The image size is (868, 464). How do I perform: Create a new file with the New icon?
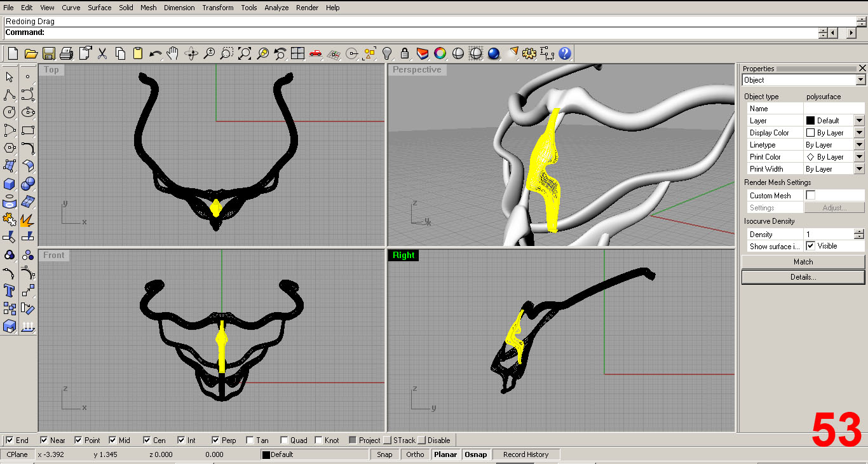point(13,53)
